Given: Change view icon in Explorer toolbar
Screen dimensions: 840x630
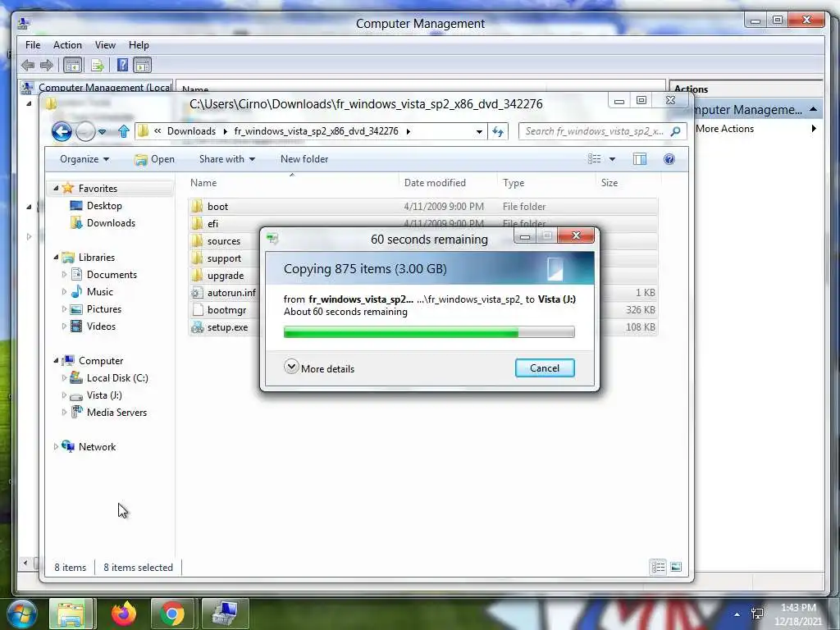Looking at the screenshot, I should (594, 159).
